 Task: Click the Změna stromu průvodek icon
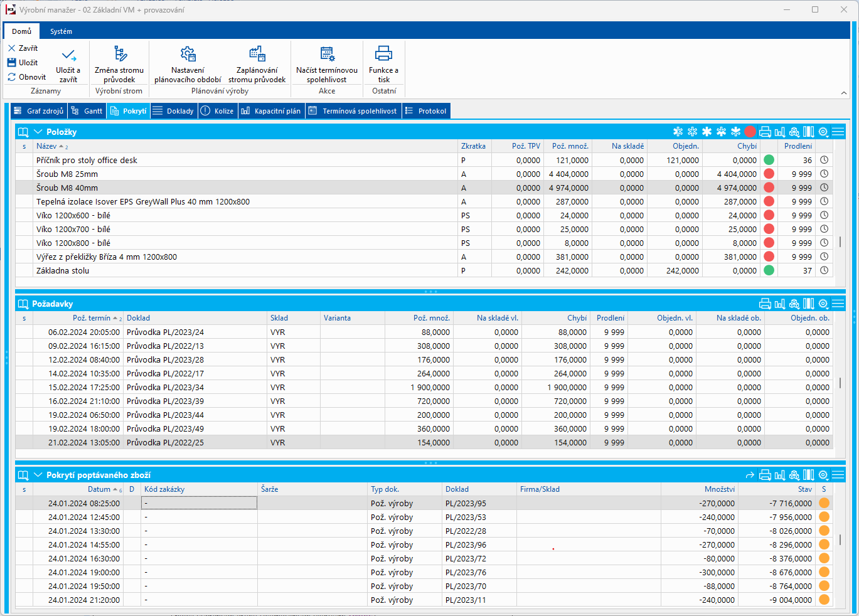pyautogui.click(x=119, y=54)
